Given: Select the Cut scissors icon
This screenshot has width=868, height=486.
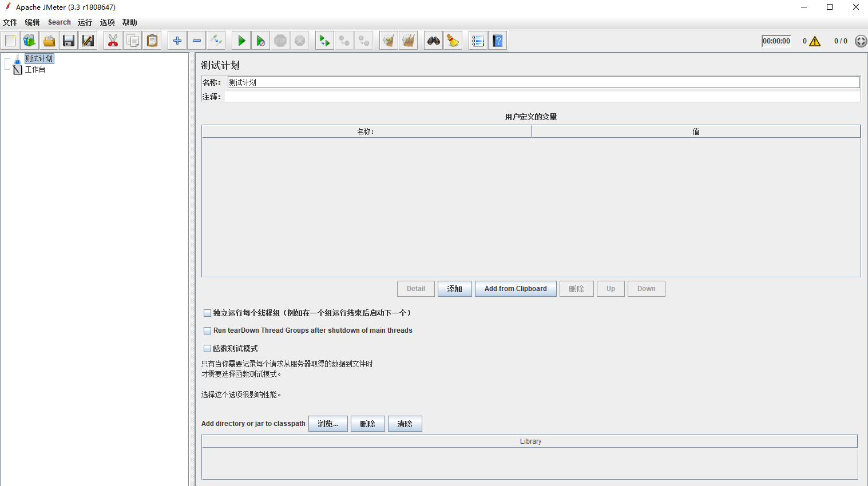Looking at the screenshot, I should point(113,40).
